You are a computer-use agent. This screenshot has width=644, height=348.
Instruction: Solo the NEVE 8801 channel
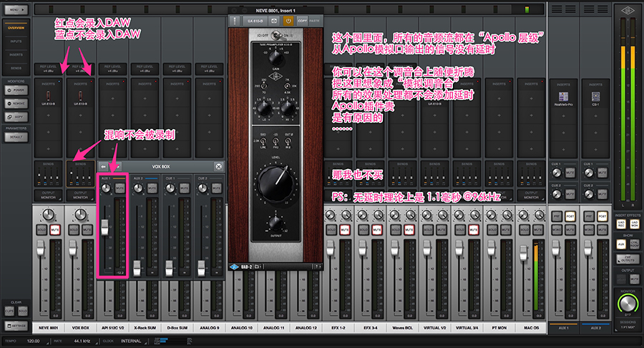click(x=42, y=230)
